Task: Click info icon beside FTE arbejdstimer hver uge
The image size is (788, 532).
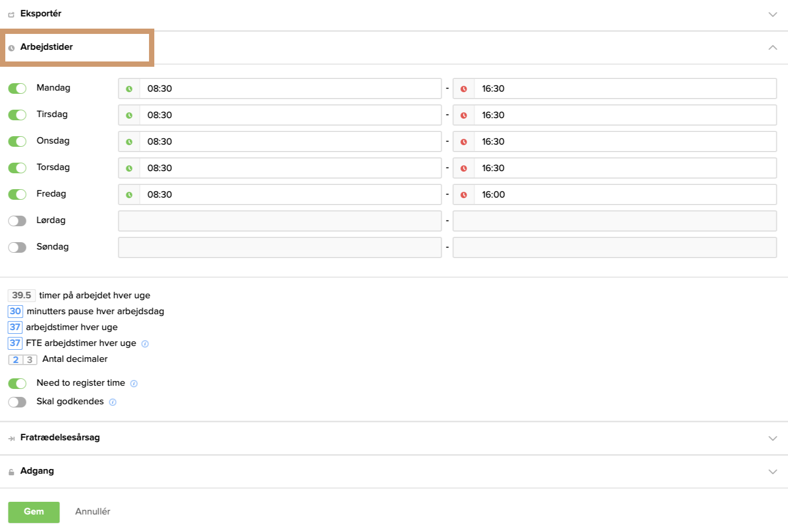Action: (145, 344)
